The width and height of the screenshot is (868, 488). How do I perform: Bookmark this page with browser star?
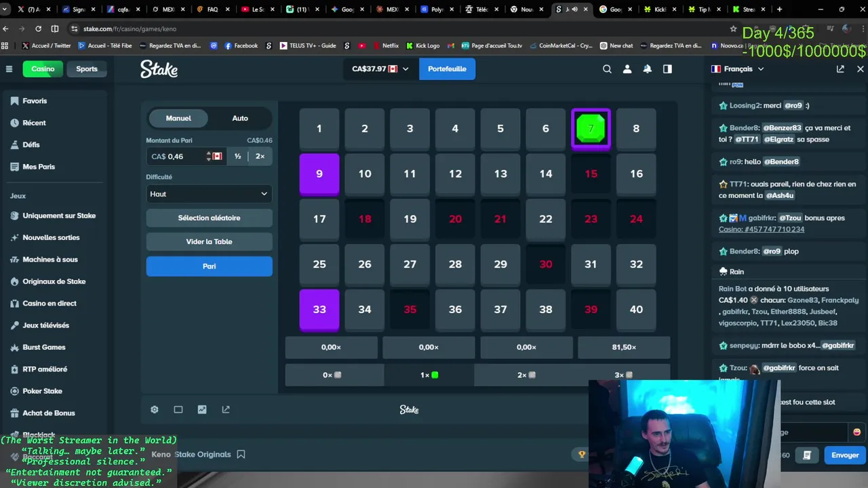pos(733,29)
